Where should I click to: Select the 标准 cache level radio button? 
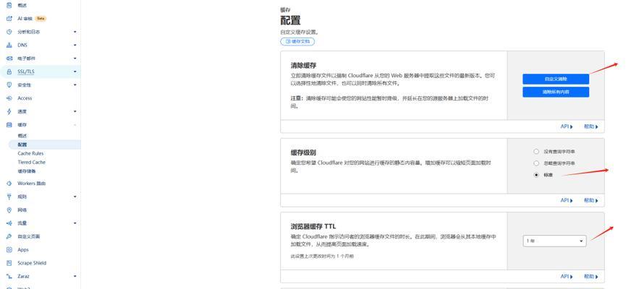click(x=536, y=175)
